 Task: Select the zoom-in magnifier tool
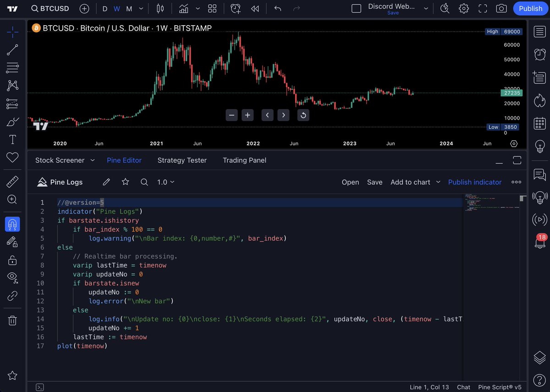click(12, 199)
